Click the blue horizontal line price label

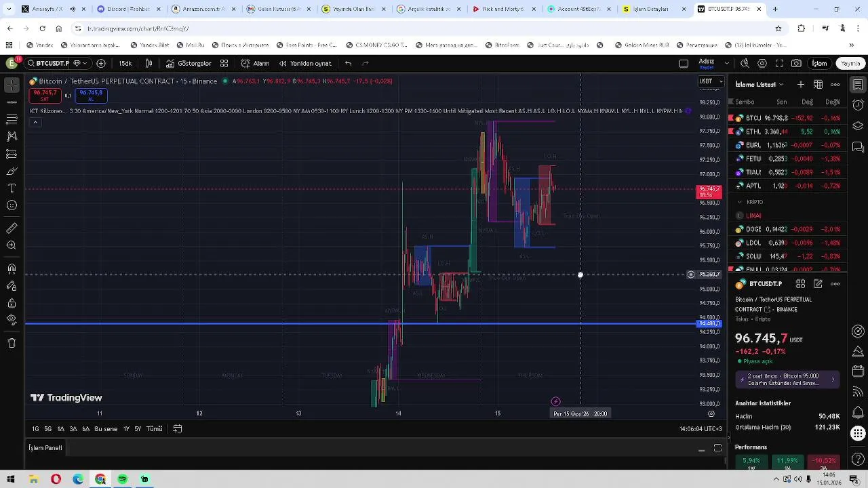point(709,323)
